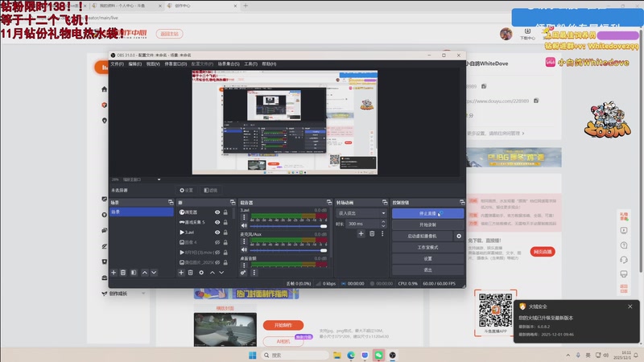Add a new source with plus icon
644x362 pixels.
coord(181,273)
